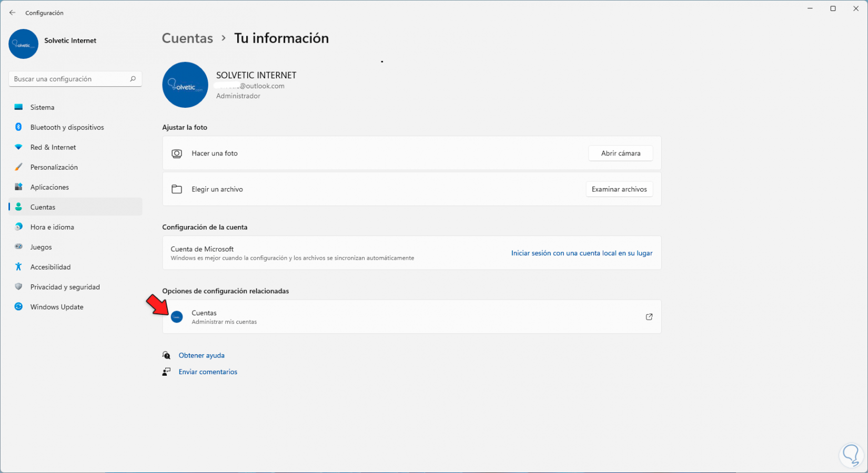The image size is (868, 473).
Task: Click the 'Examinar archivos' button
Action: coord(619,189)
